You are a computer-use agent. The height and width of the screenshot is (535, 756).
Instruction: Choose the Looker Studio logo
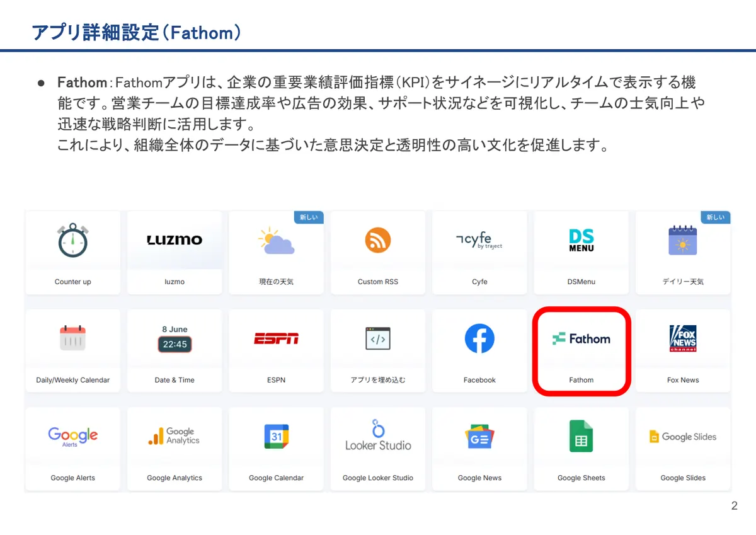point(378,435)
